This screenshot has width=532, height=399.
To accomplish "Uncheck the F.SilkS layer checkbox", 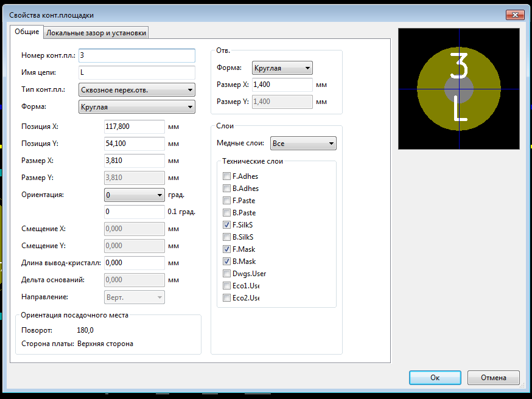I will 226,225.
